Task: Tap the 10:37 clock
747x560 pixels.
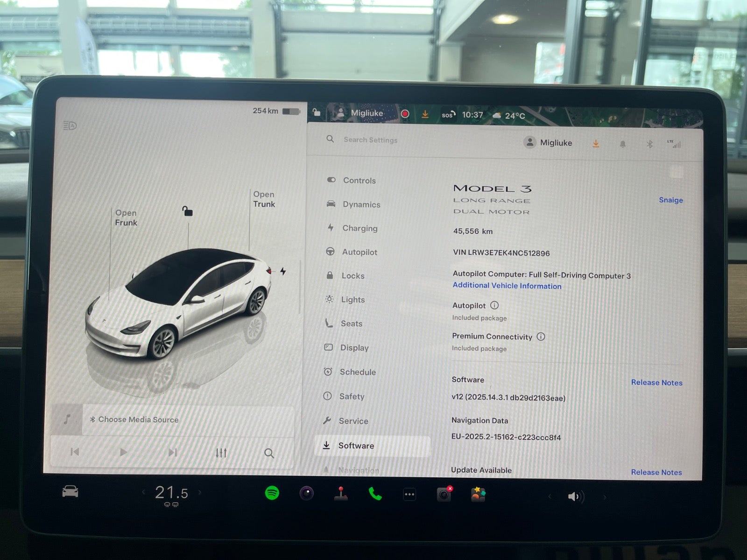Action: 472,115
